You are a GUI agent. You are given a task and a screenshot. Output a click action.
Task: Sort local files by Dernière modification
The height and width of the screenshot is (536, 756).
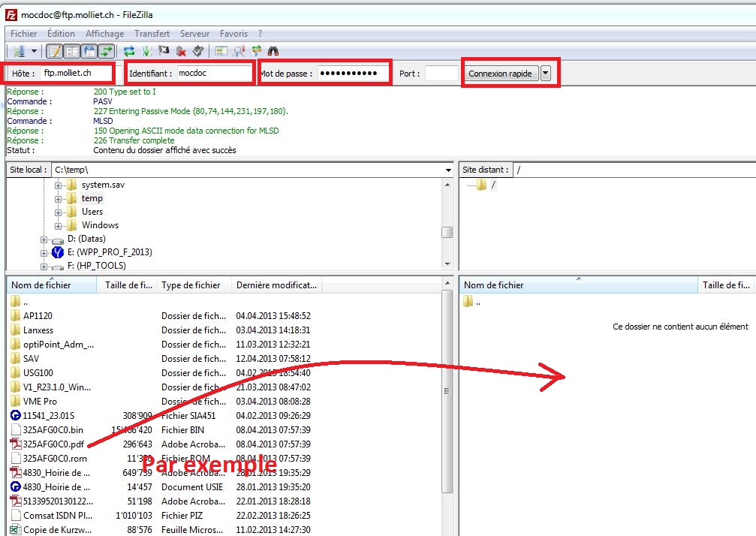click(x=277, y=285)
